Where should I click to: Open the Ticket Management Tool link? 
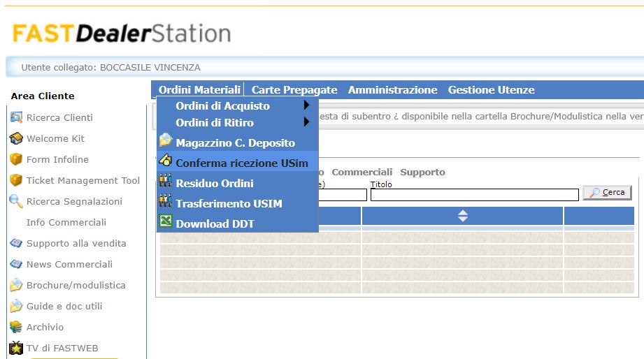pos(83,180)
